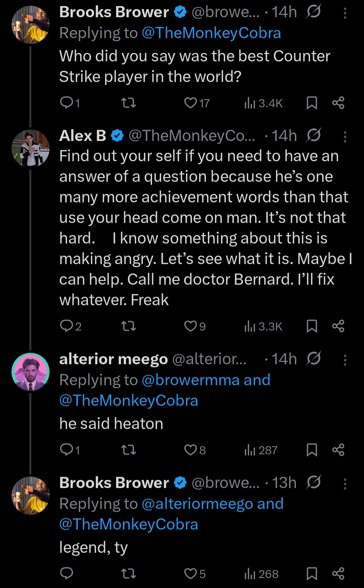
Task: View alterior meego's pink profile picture
Action: tap(31, 372)
